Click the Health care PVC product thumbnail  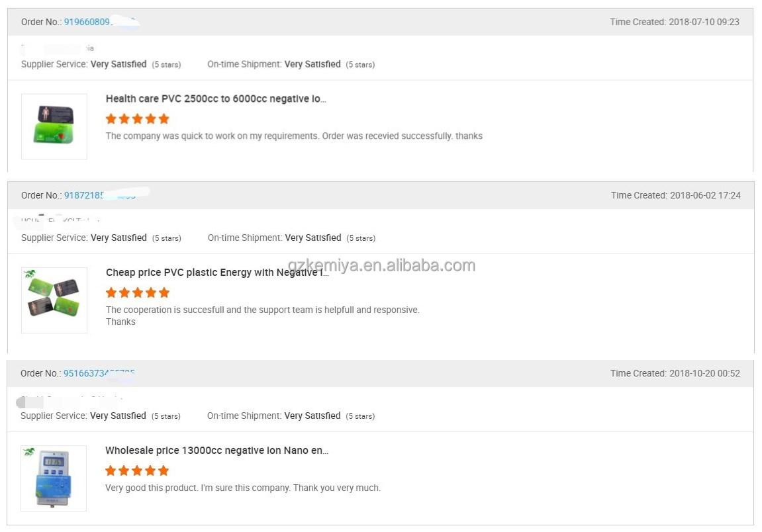(54, 126)
